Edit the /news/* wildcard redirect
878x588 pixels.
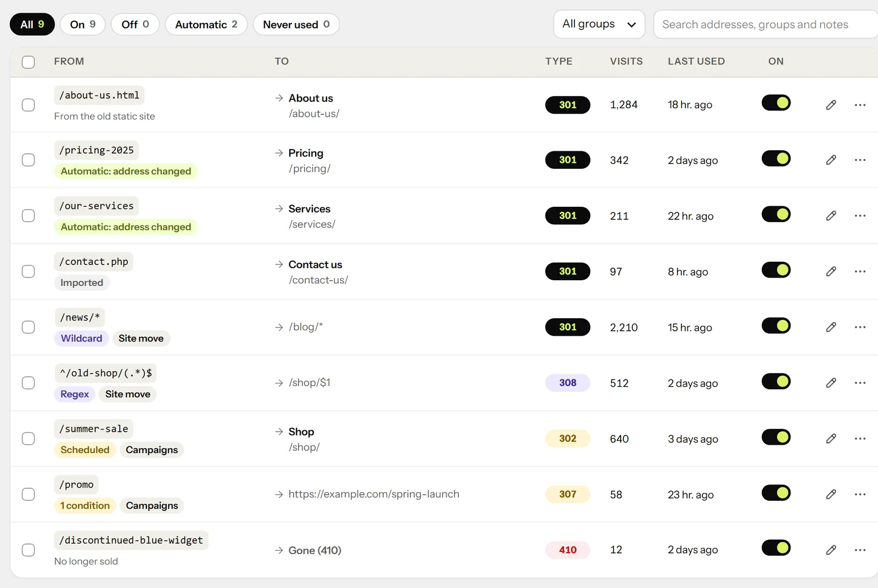pos(831,327)
